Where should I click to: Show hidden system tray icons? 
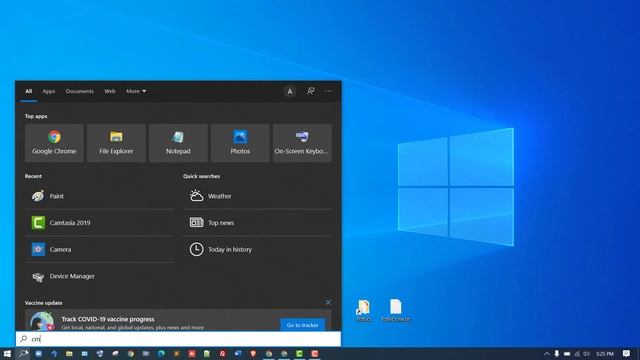click(547, 353)
